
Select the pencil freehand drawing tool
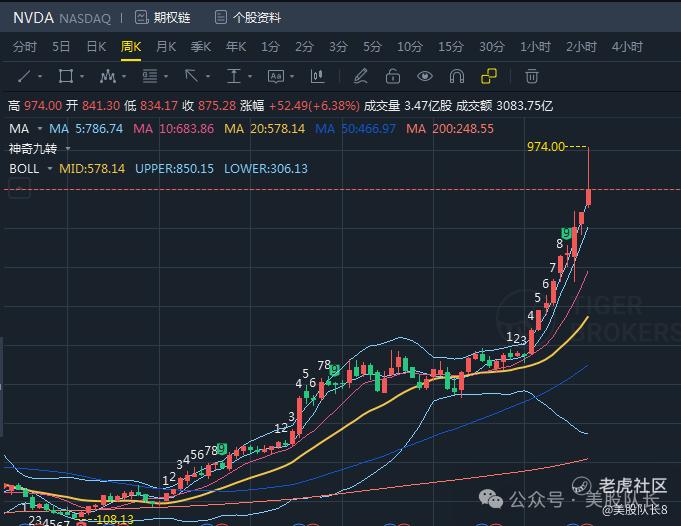pos(360,76)
